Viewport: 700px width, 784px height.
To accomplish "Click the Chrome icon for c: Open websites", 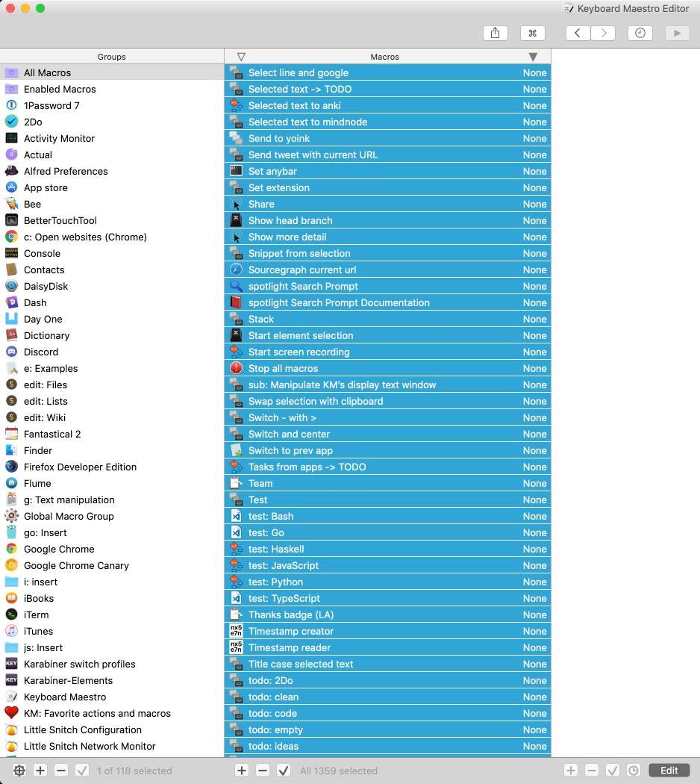I will coord(11,237).
